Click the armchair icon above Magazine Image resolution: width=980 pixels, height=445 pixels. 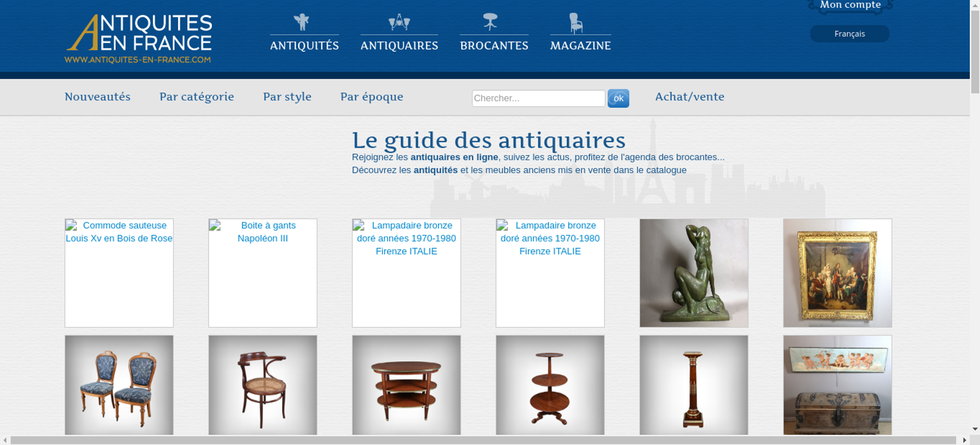click(576, 23)
